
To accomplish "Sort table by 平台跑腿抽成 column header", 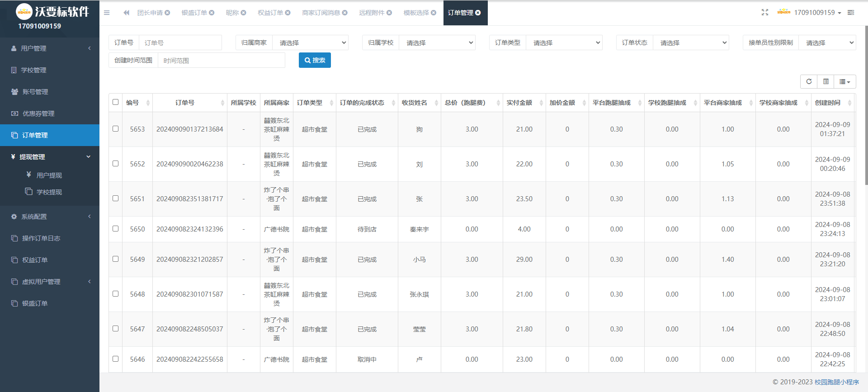I will point(617,103).
